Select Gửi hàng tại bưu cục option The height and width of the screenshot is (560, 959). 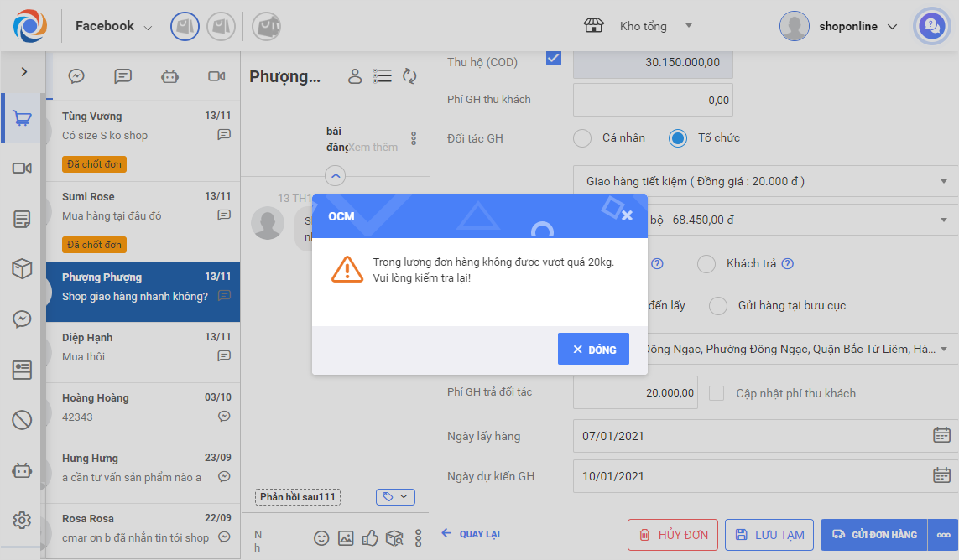(x=718, y=306)
